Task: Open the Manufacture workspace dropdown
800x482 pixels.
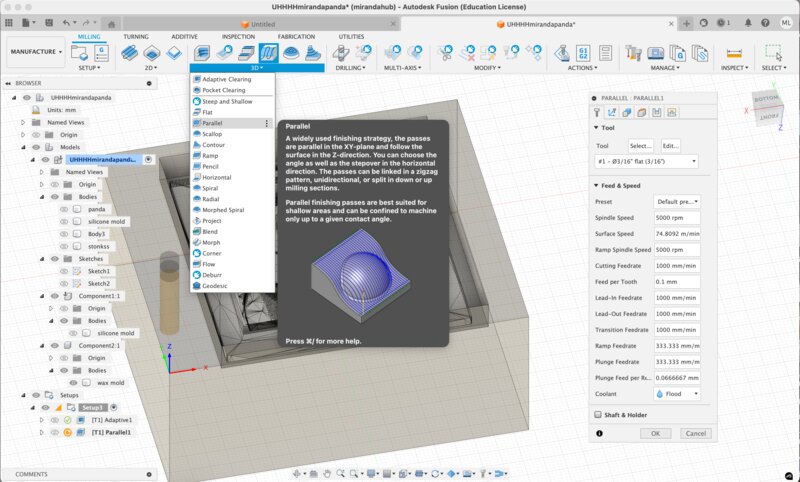Action: 36,51
